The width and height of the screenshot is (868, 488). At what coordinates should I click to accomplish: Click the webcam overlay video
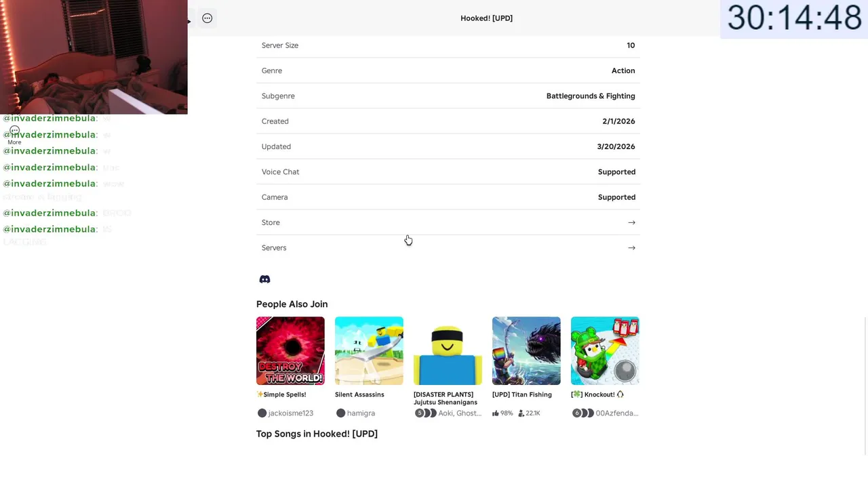[94, 57]
